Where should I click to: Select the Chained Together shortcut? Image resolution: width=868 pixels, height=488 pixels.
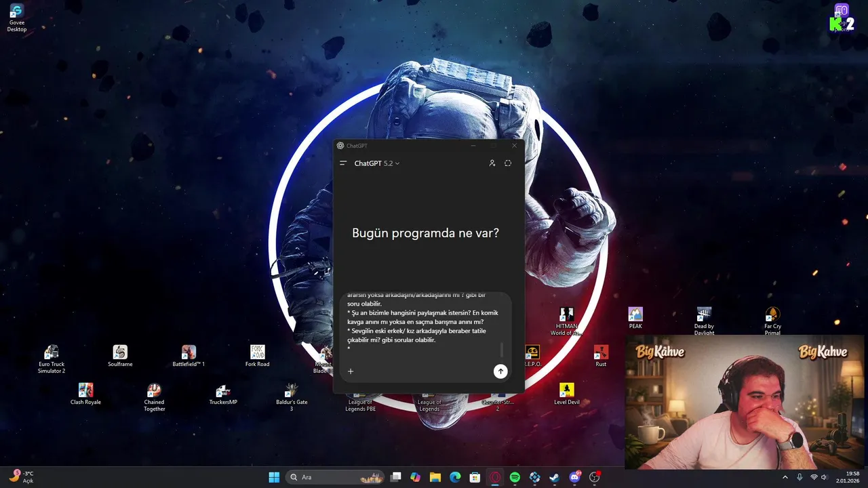coord(154,398)
